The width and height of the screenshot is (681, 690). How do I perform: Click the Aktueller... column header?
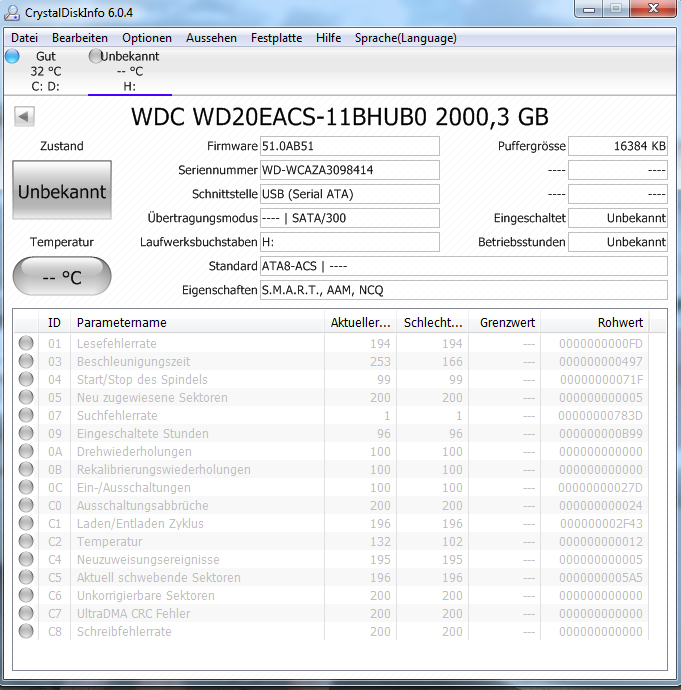360,323
